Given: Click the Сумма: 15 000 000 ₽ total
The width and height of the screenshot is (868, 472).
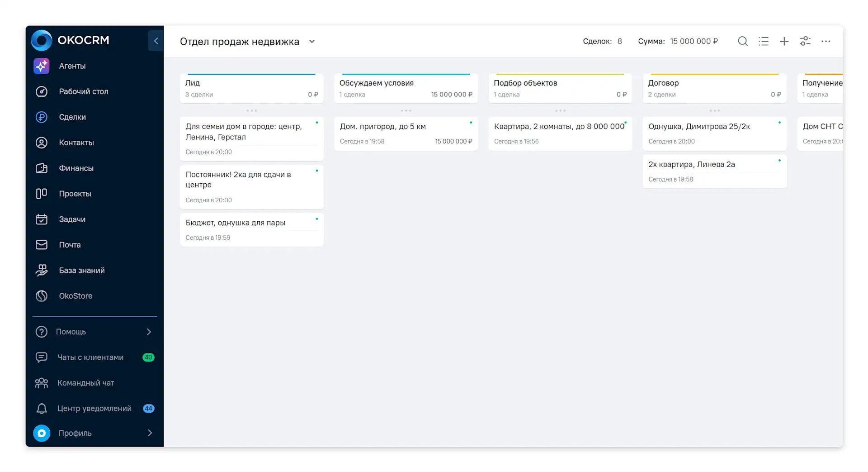Looking at the screenshot, I should click(x=678, y=41).
